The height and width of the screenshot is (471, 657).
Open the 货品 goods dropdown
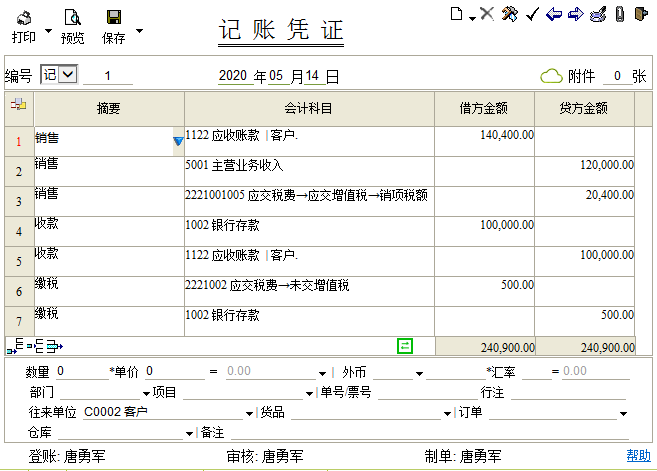[x=447, y=414]
